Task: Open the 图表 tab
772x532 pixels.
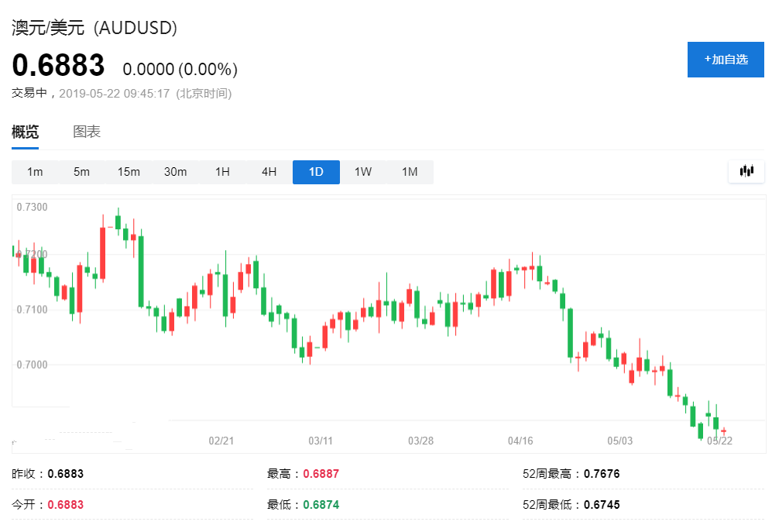Action: click(x=87, y=132)
